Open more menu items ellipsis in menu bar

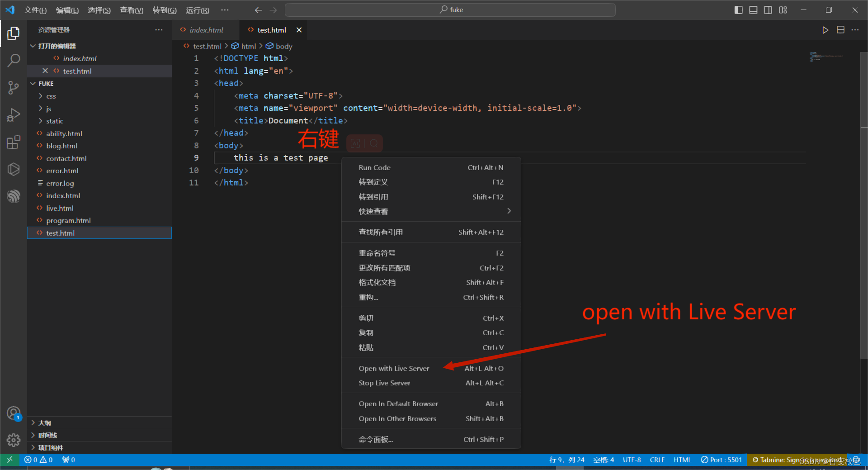point(225,10)
